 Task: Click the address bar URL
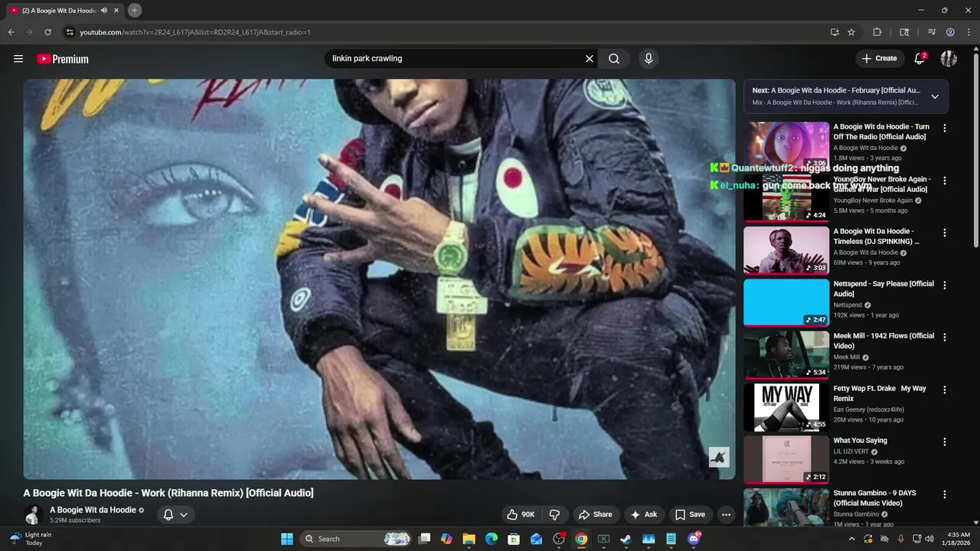195,32
